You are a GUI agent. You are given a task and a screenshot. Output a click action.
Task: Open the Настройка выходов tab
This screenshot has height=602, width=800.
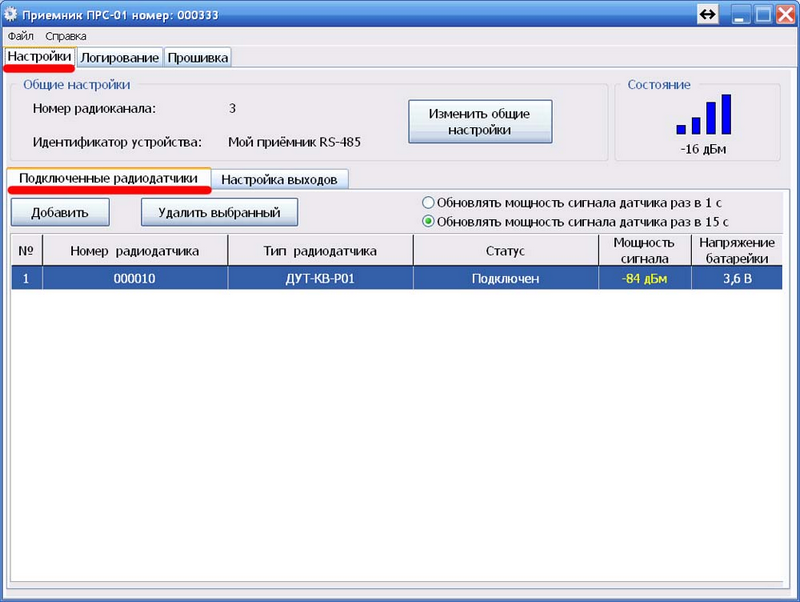[280, 180]
